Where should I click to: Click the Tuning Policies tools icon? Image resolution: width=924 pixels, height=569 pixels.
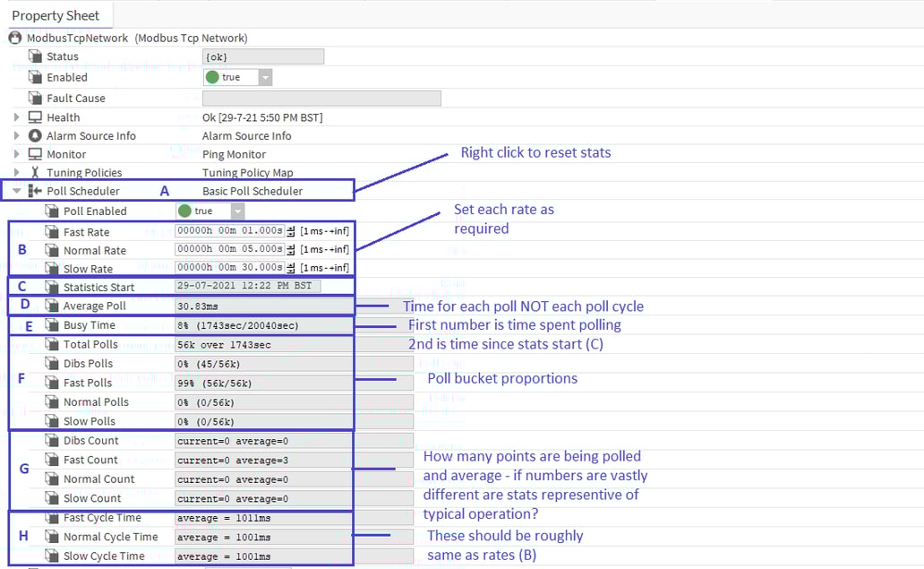35,173
